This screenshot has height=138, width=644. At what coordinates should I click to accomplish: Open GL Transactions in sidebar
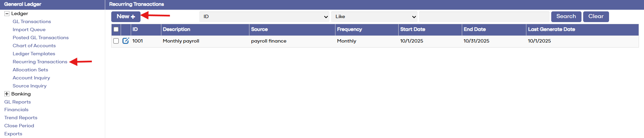(32, 21)
